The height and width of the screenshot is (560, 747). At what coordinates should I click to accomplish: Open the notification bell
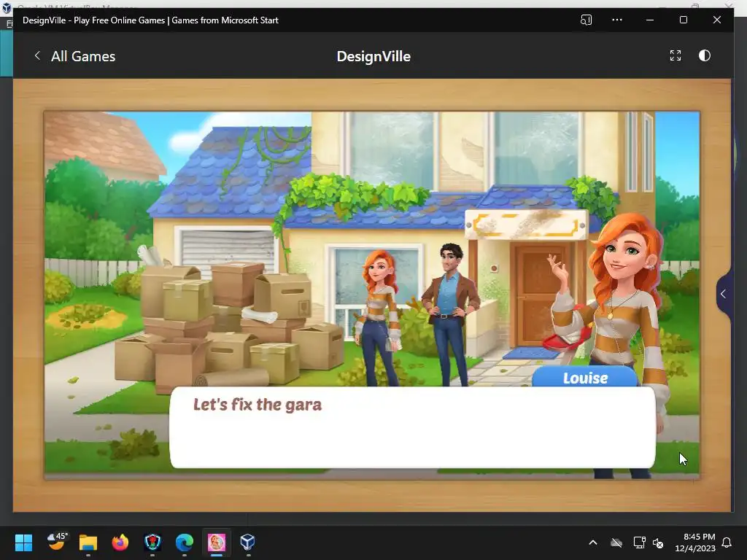click(727, 542)
